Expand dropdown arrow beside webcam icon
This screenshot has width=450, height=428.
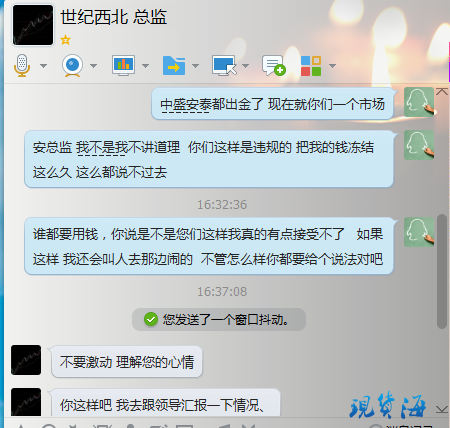(x=94, y=66)
